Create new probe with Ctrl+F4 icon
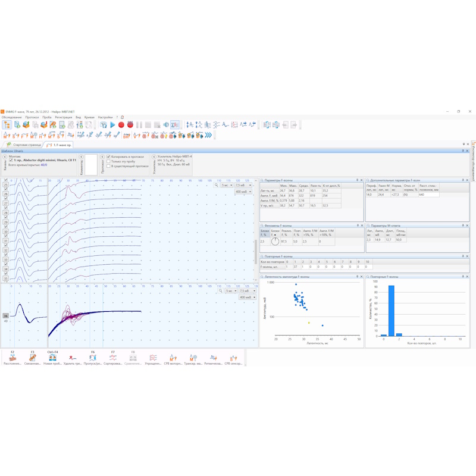This screenshot has width=476, height=476. pos(52,358)
